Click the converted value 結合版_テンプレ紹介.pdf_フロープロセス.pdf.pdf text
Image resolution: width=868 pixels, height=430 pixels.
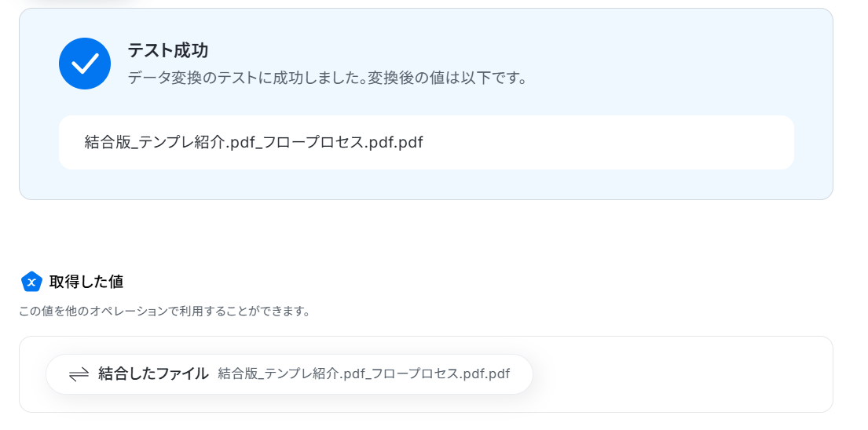point(254,143)
